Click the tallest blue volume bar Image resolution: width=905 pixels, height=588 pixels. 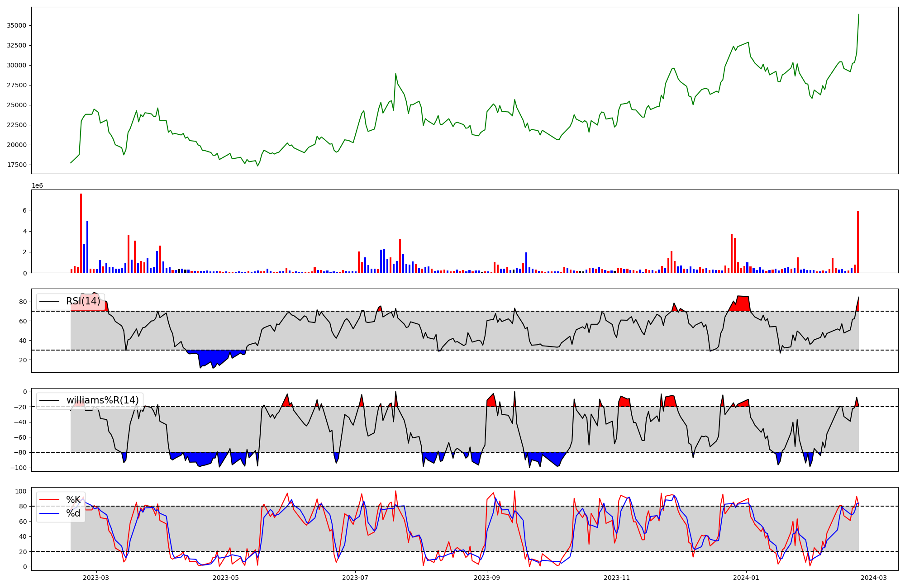(87, 247)
